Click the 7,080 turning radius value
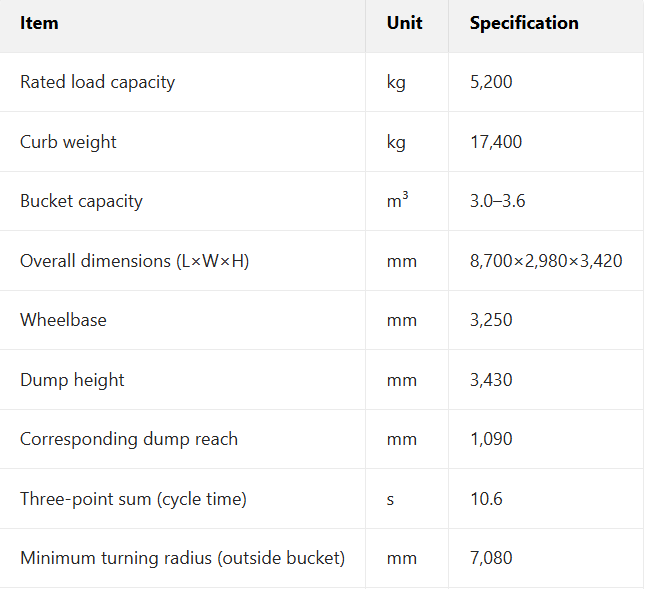Image resolution: width=645 pixels, height=589 pixels. (x=491, y=558)
